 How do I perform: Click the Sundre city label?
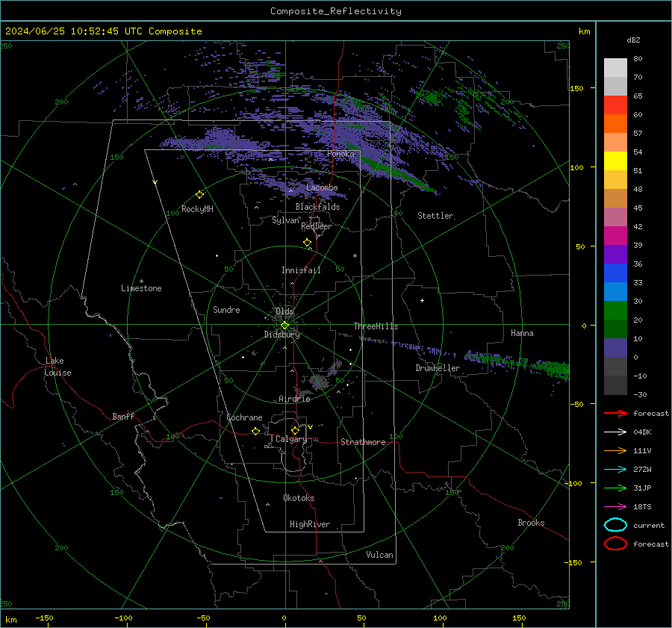click(x=226, y=310)
